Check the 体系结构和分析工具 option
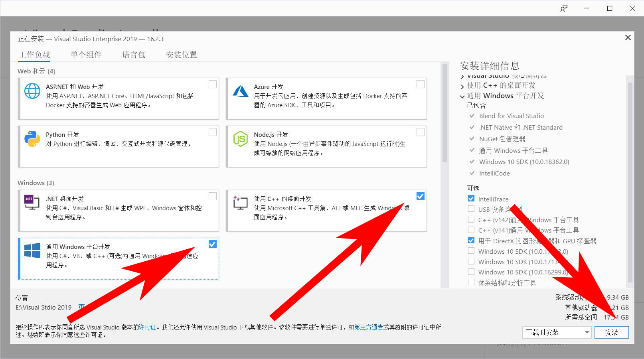644x359 pixels. pyautogui.click(x=471, y=282)
